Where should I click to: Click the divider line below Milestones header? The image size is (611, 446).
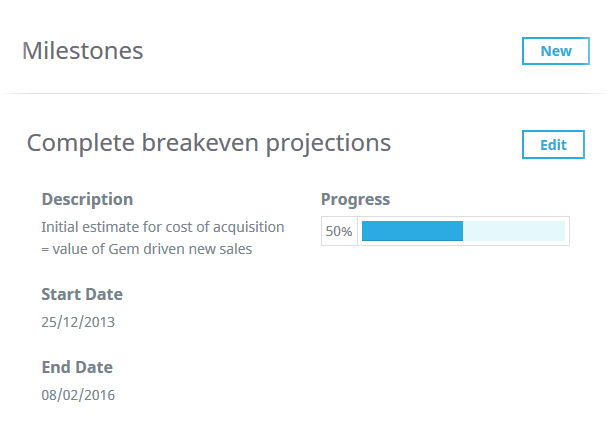305,94
